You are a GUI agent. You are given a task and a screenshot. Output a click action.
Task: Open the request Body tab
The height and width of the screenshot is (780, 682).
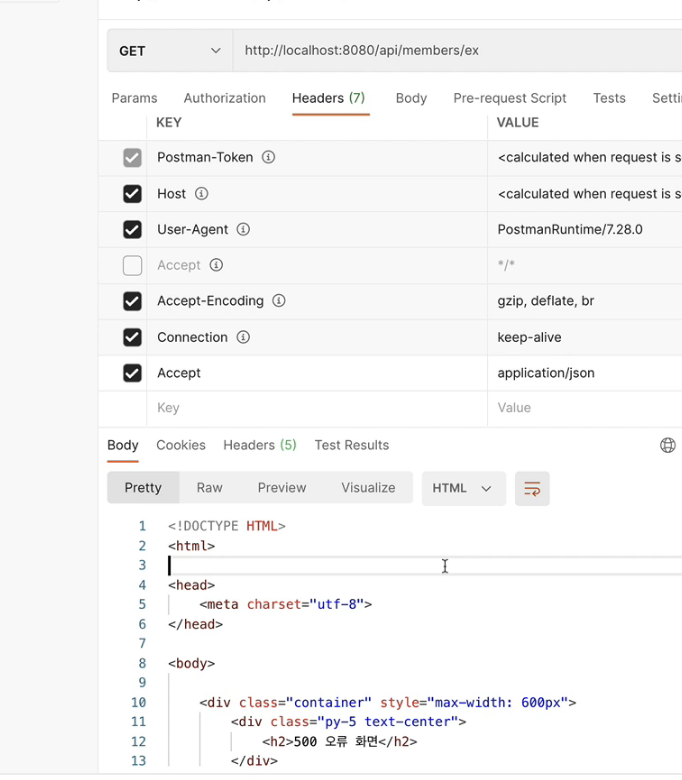(411, 98)
